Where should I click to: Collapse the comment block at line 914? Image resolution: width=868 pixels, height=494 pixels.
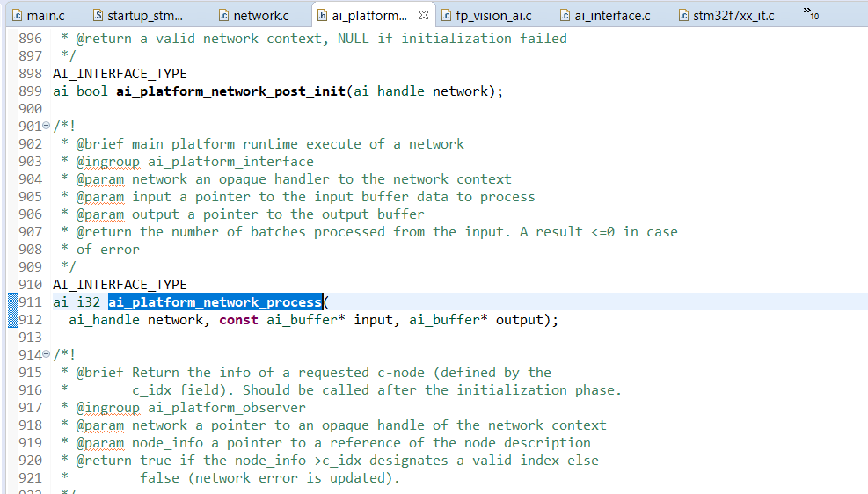tap(47, 354)
